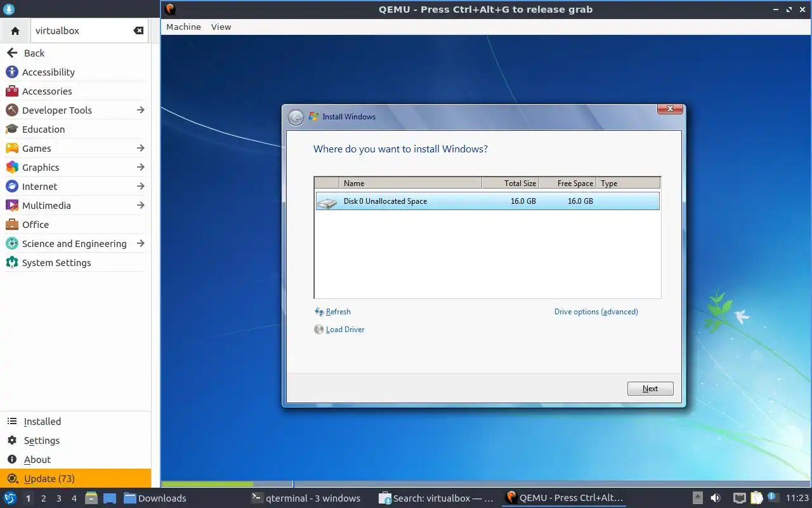Click the Free Space column header

[x=568, y=184]
